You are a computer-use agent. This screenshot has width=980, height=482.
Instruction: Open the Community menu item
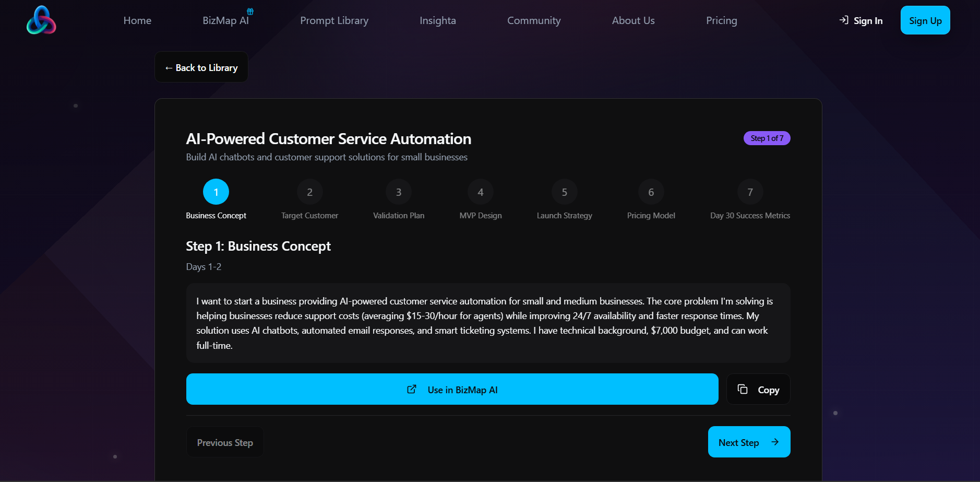click(533, 20)
